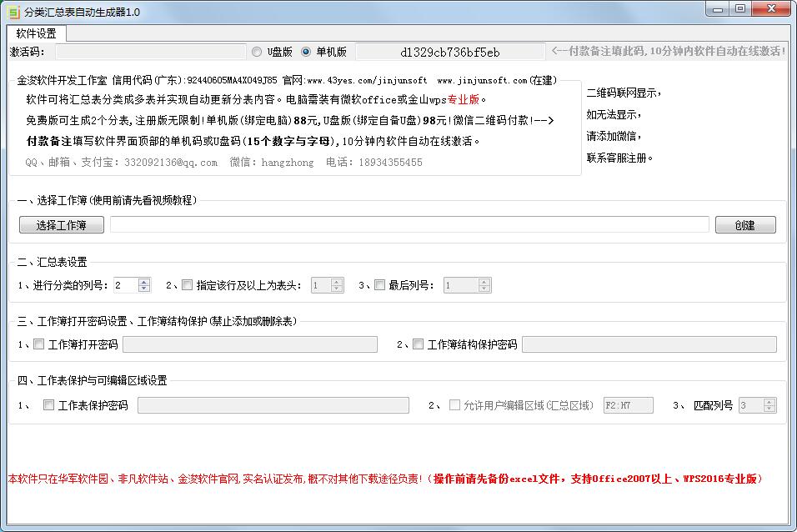Click the 工作簿结构保护密码 text field
The image size is (797, 532).
649,344
